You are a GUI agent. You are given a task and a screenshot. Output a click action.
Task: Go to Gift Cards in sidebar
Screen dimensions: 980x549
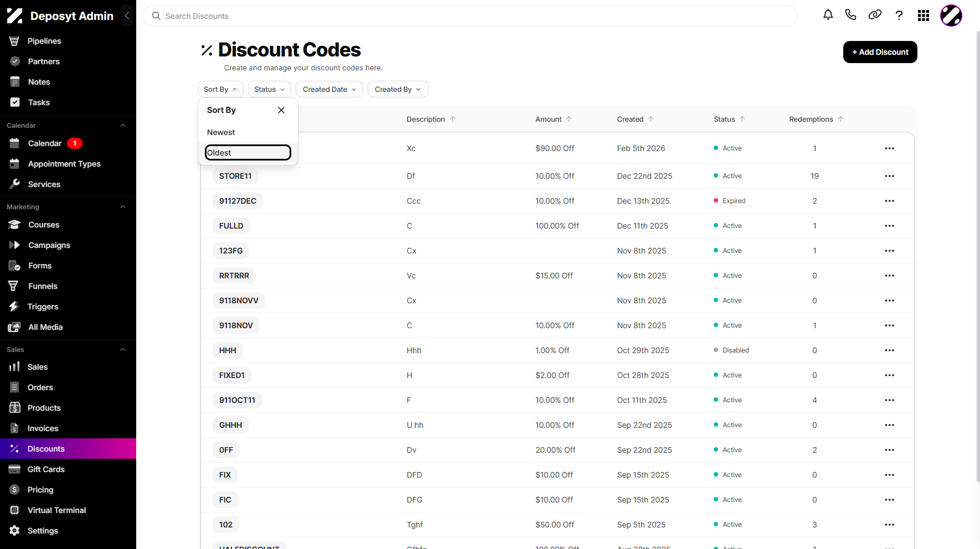(x=68, y=469)
